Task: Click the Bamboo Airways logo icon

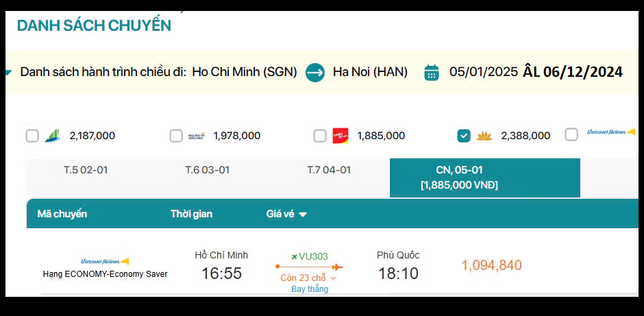Action: [53, 136]
